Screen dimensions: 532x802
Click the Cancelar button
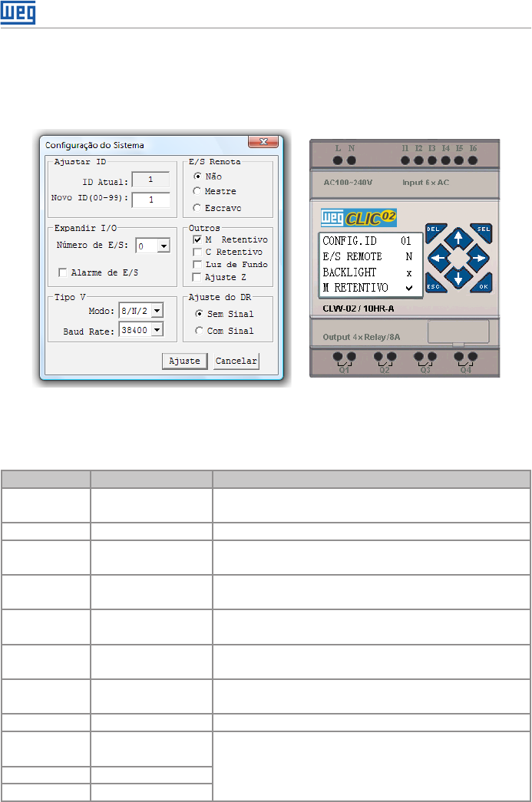point(236,361)
